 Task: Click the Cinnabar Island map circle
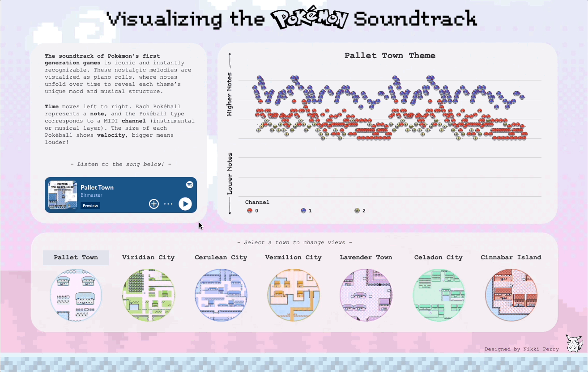[511, 295]
